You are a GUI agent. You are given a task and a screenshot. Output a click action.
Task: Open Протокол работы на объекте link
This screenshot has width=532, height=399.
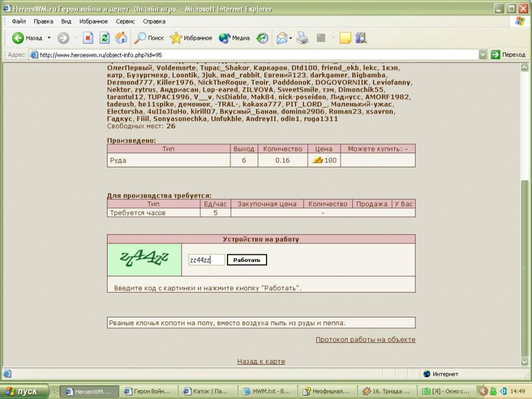click(x=365, y=339)
